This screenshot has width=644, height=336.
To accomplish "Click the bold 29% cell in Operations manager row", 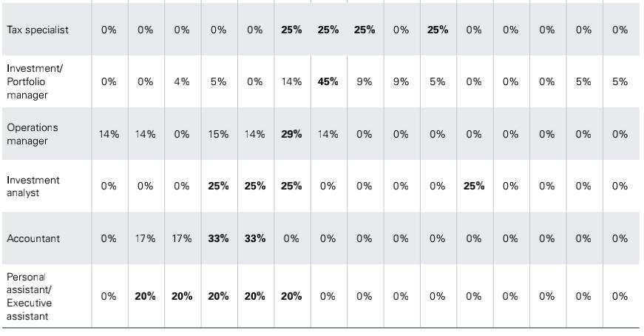I will pyautogui.click(x=291, y=134).
